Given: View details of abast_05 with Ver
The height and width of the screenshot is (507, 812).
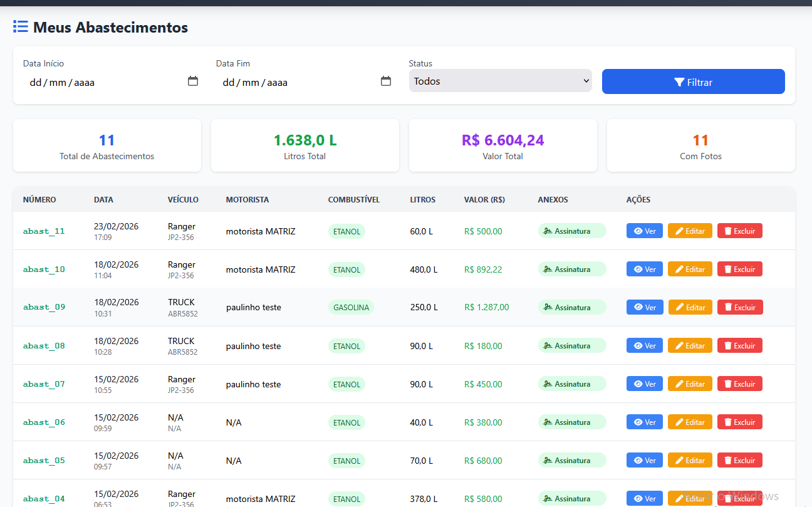Looking at the screenshot, I should 644,461.
